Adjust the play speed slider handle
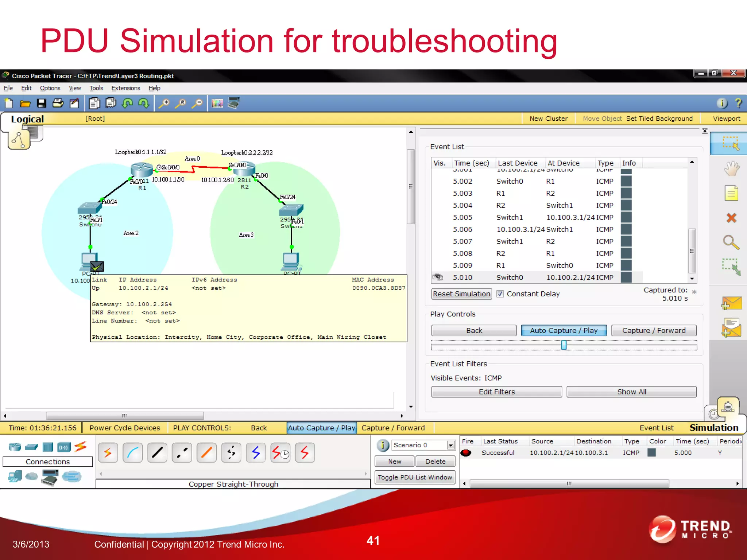The image size is (747, 560). pyautogui.click(x=564, y=345)
